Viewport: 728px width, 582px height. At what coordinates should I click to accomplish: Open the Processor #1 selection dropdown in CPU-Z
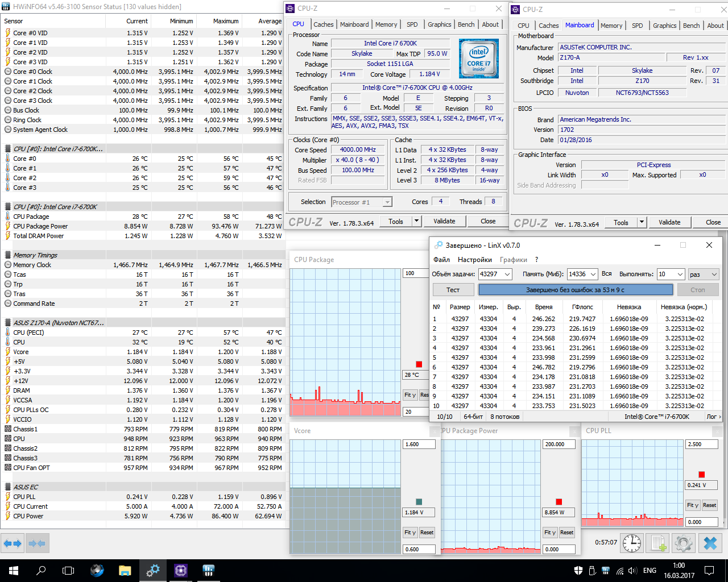(362, 202)
